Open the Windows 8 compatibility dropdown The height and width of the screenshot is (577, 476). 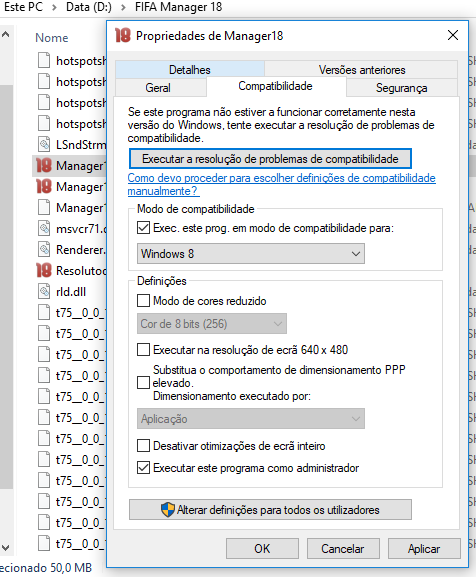click(251, 254)
